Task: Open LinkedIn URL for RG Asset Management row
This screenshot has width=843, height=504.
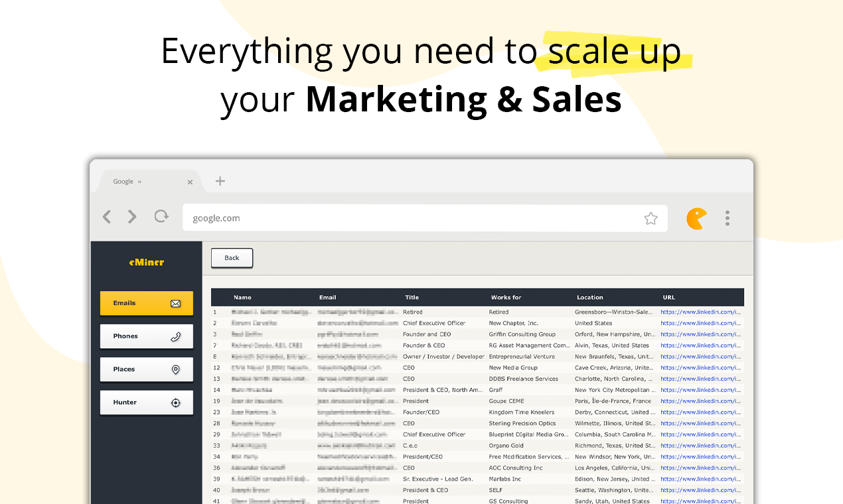Action: coord(700,346)
